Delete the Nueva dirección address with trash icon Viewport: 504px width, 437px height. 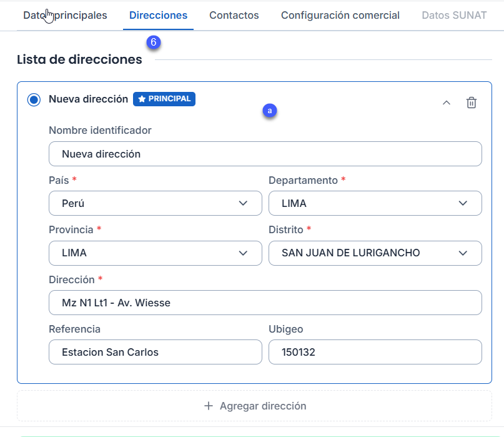tap(472, 103)
